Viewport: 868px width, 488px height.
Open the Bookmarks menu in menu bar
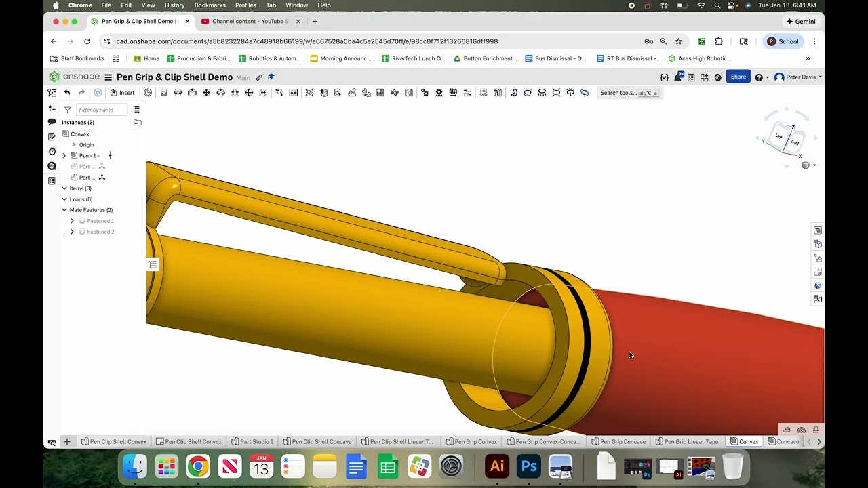(210, 5)
